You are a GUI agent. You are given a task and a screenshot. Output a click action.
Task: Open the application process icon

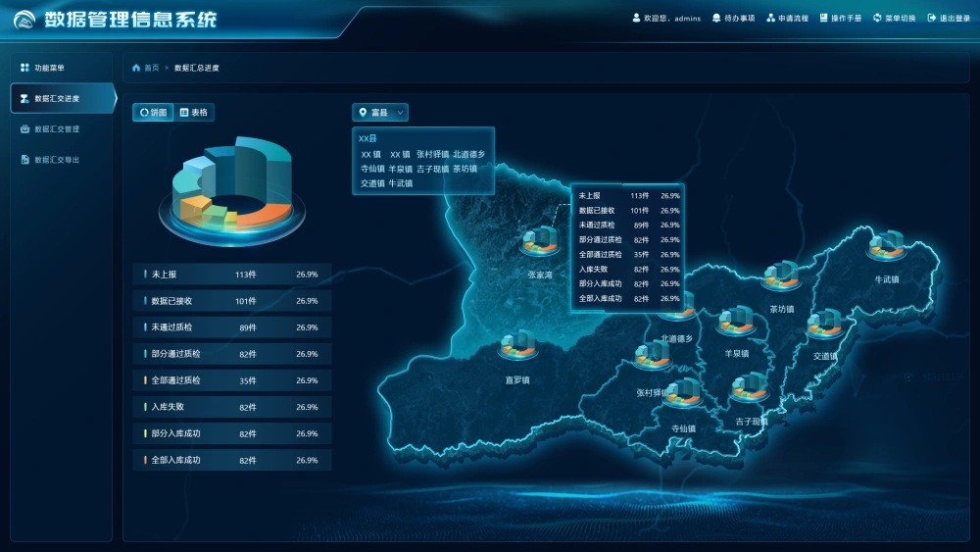click(771, 19)
